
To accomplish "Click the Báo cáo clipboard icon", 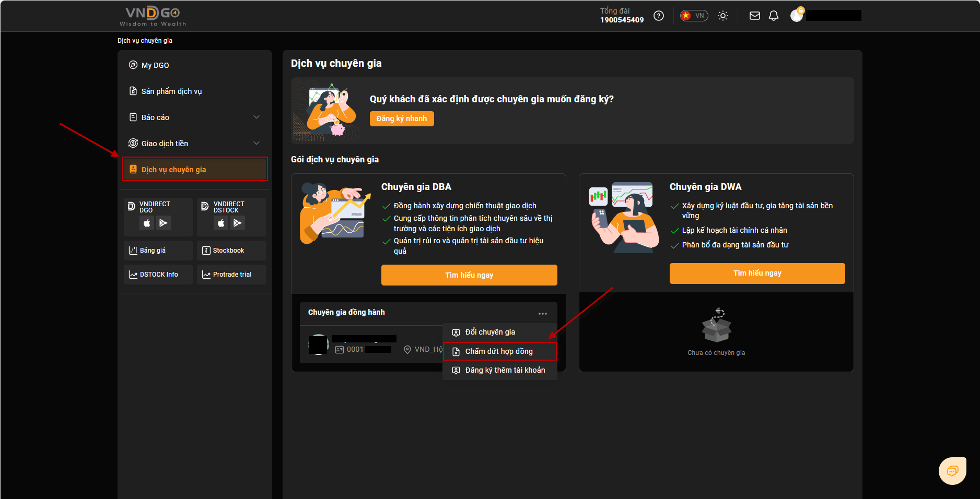I will pyautogui.click(x=133, y=117).
